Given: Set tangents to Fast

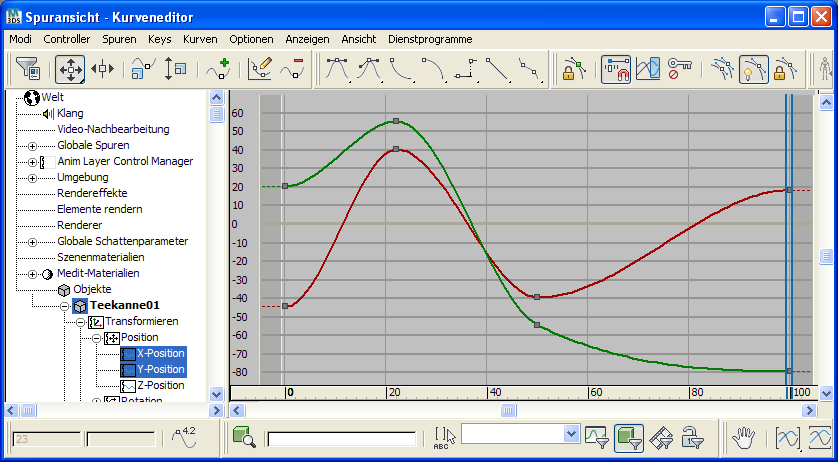Looking at the screenshot, I should pyautogui.click(x=401, y=70).
